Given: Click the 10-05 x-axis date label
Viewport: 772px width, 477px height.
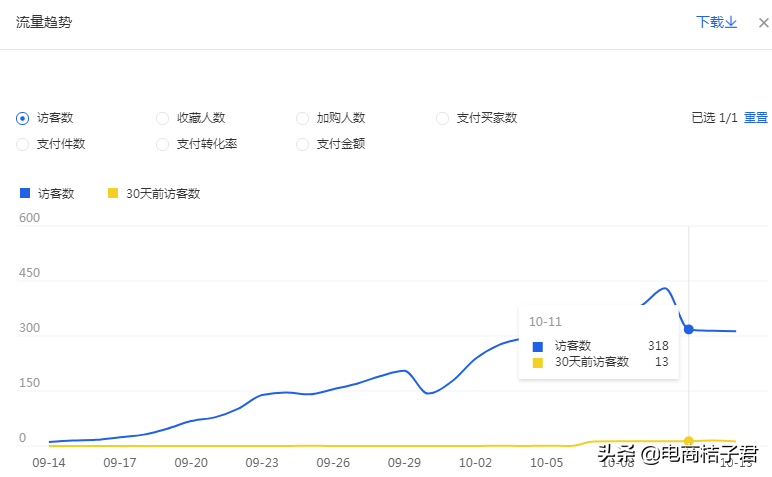Looking at the screenshot, I should pos(547,463).
